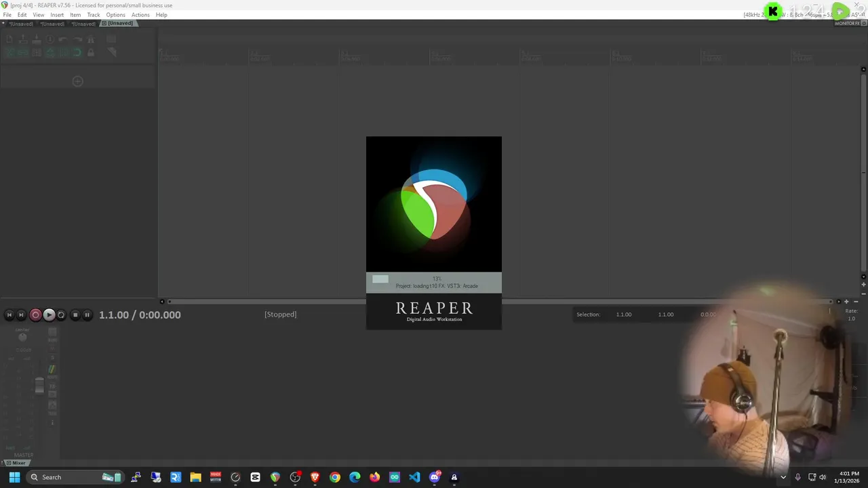Toggle item grouping toolbar icon
The height and width of the screenshot is (488, 868).
23,52
